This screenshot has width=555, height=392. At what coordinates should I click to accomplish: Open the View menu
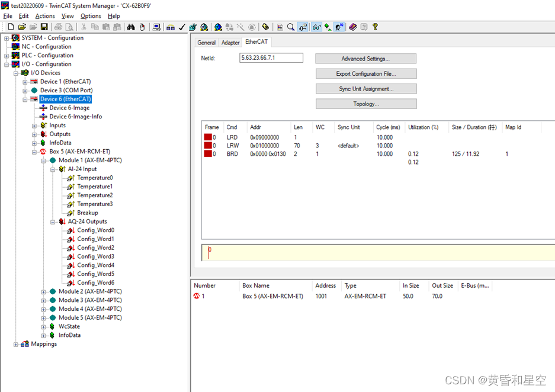click(x=68, y=16)
